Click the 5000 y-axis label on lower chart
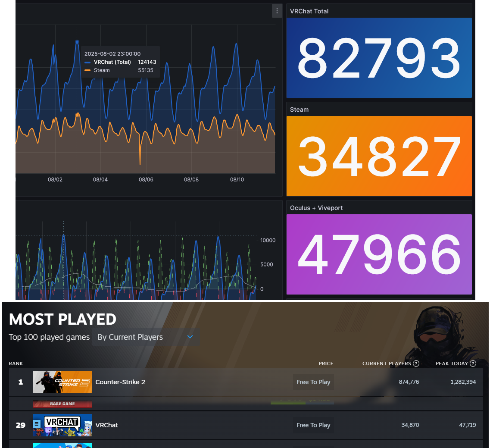493x448 pixels. point(267,265)
